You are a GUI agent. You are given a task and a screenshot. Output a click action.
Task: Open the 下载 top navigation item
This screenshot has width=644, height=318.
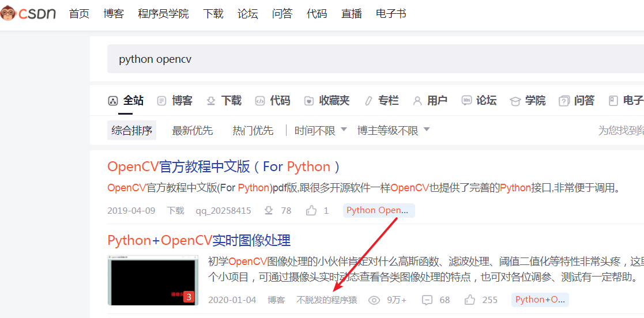(213, 14)
